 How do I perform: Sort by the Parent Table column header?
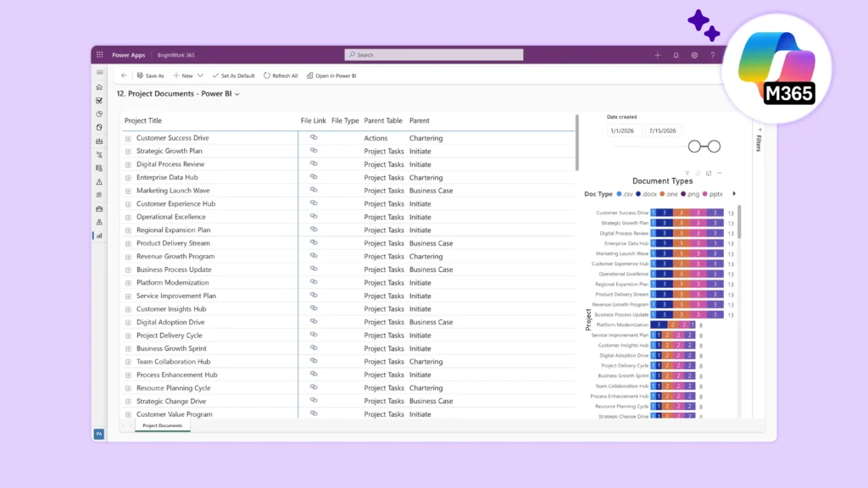383,120
